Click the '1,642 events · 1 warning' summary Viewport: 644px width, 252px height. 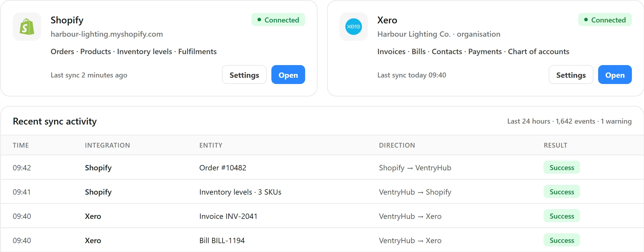[594, 121]
